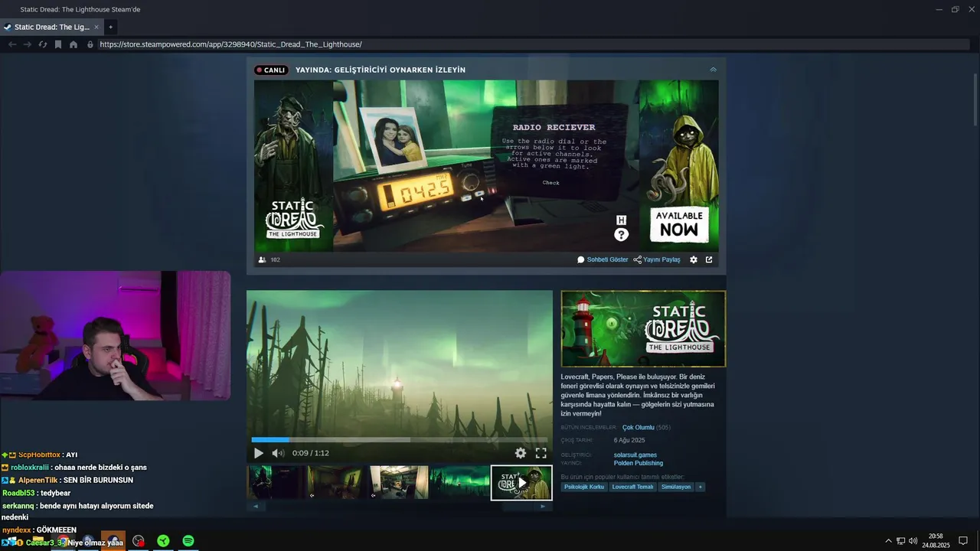Collapse the live broadcast section chevron
The height and width of the screenshot is (551, 980).
click(x=713, y=70)
